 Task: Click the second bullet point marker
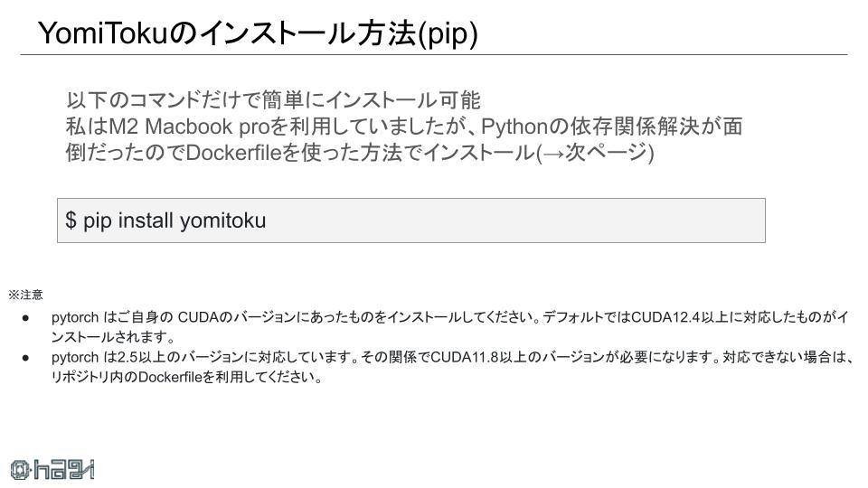[25, 358]
